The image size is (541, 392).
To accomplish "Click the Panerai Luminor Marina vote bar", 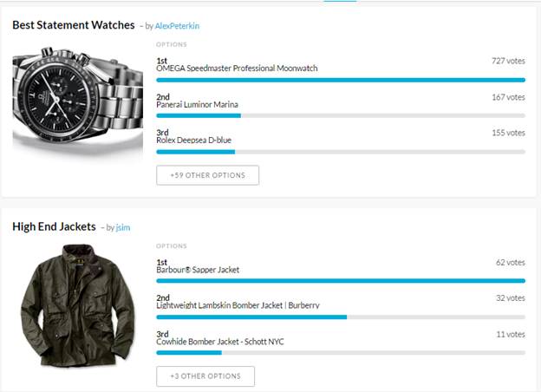I will (x=340, y=115).
